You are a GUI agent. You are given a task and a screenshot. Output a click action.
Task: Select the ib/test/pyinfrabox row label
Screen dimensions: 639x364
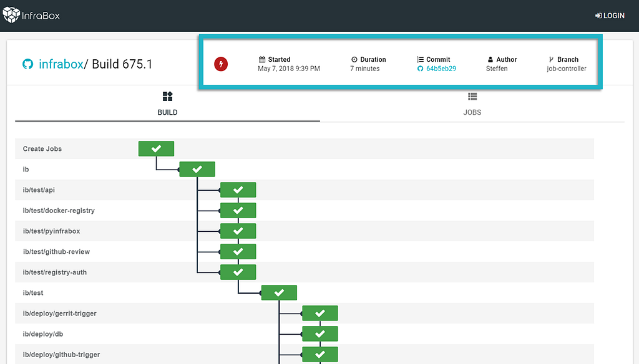click(x=51, y=231)
